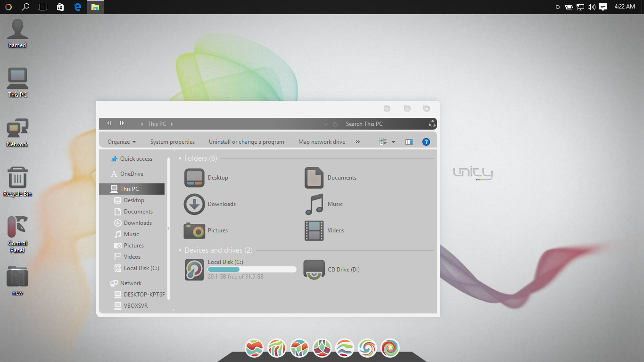Toggle the preview pane button
The height and width of the screenshot is (362, 644).
tap(409, 142)
